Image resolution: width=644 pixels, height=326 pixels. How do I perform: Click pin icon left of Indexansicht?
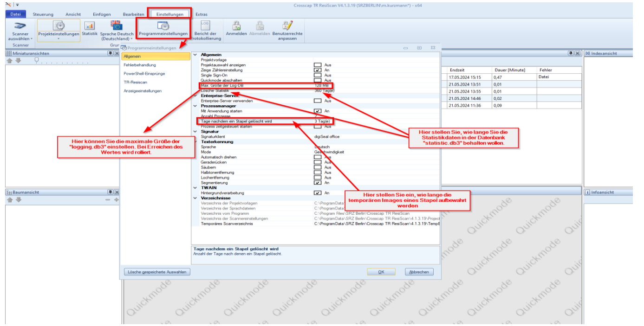point(571,53)
